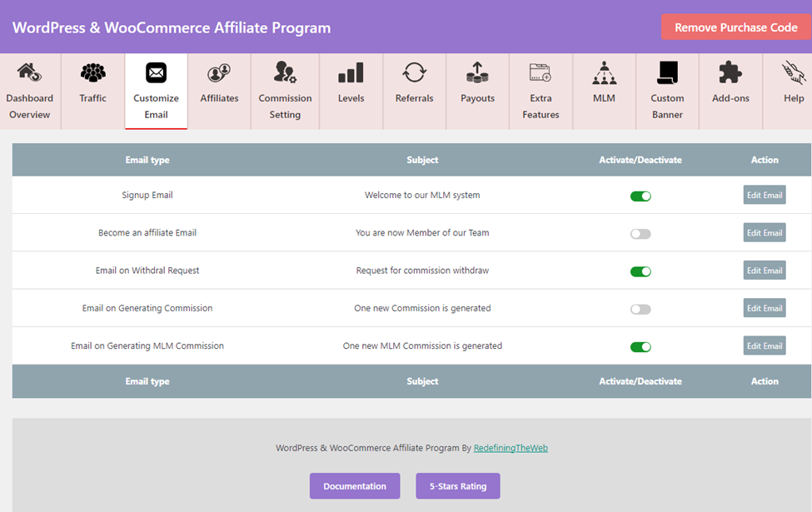Click the Levels bar chart icon
Image resolution: width=812 pixels, height=512 pixels.
[x=351, y=72]
